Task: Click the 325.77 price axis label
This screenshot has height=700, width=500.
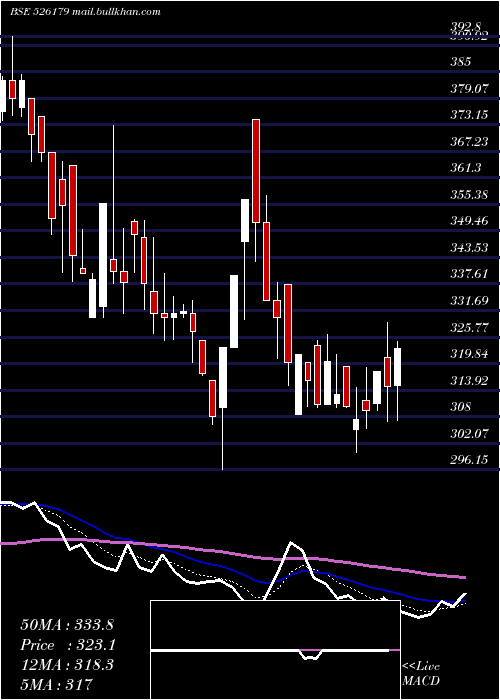Action: (x=469, y=327)
